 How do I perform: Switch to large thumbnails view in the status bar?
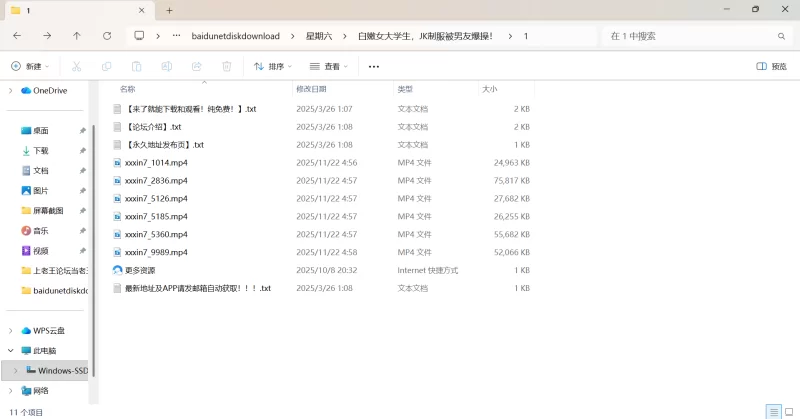click(788, 412)
